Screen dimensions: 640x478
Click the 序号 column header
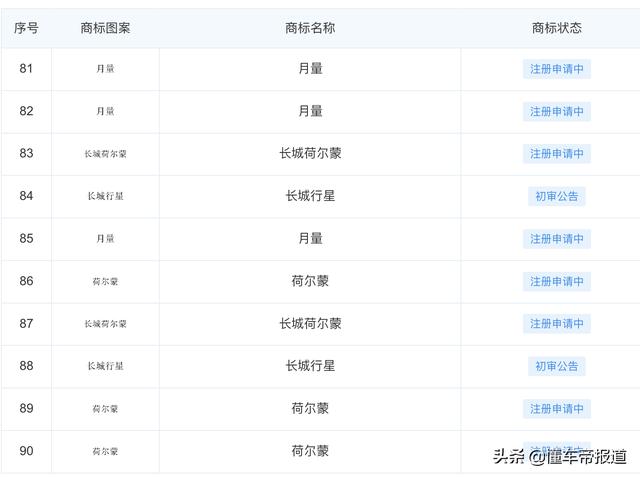pos(26,28)
